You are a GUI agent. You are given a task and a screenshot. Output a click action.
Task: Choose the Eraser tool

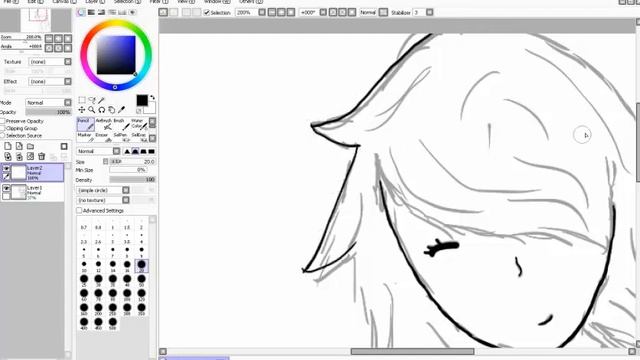(104, 137)
